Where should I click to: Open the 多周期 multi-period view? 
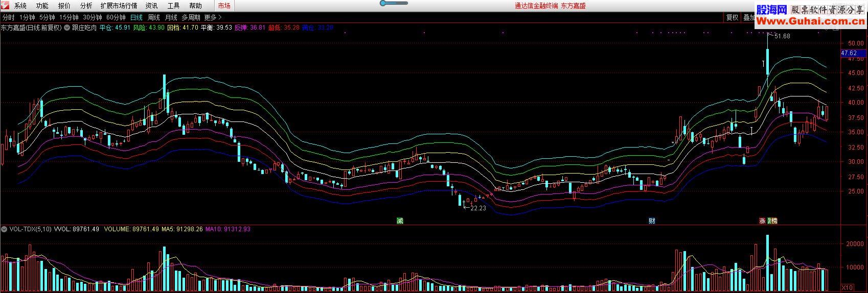(191, 17)
